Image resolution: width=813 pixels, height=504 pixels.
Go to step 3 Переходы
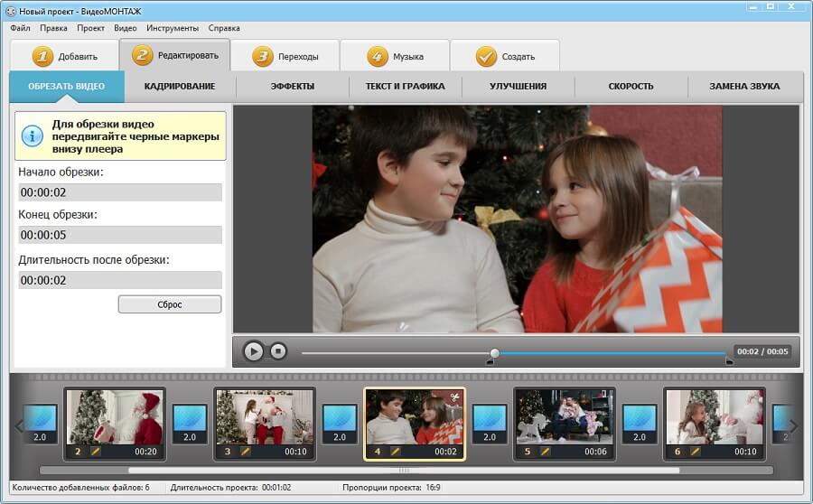[x=285, y=56]
